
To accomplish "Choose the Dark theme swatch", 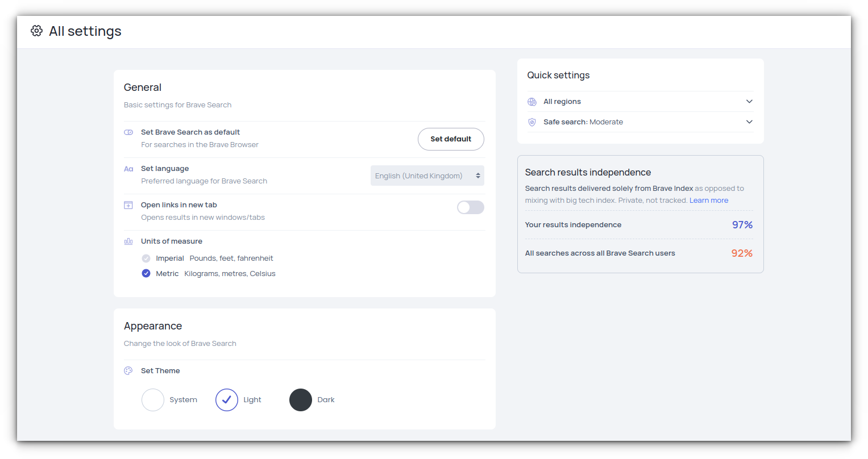I will [301, 400].
